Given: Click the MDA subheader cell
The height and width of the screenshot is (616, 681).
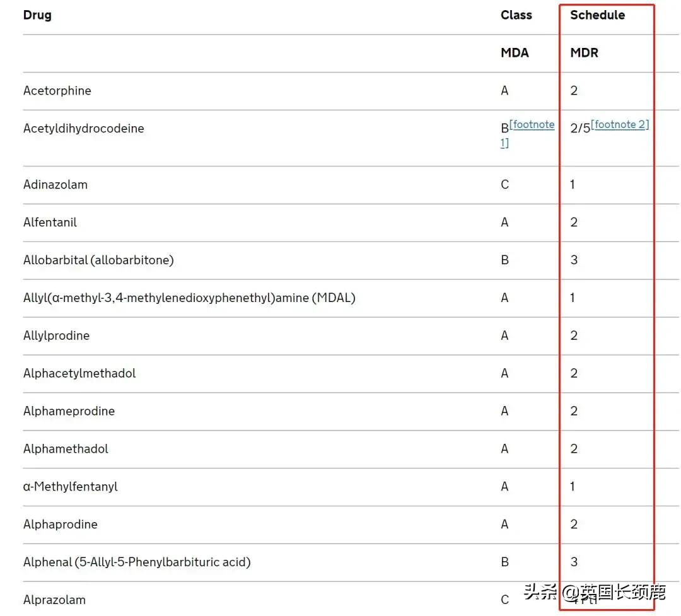Looking at the screenshot, I should (515, 53).
